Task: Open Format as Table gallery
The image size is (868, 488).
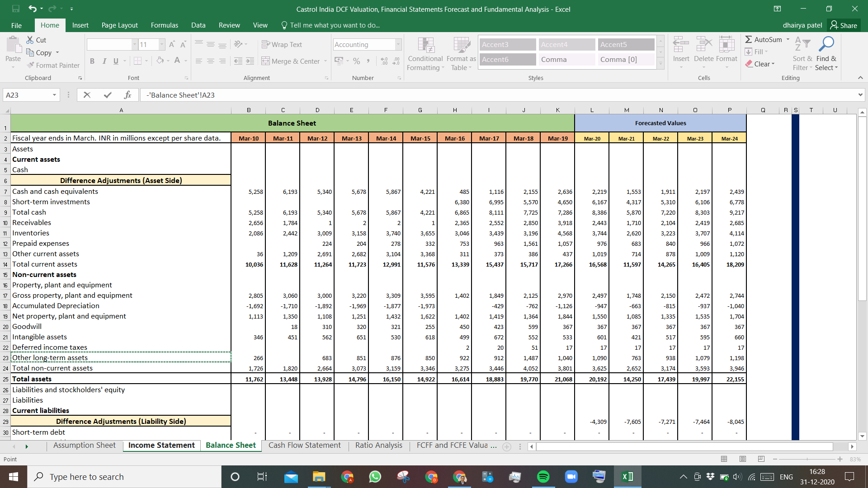Action: (461, 54)
